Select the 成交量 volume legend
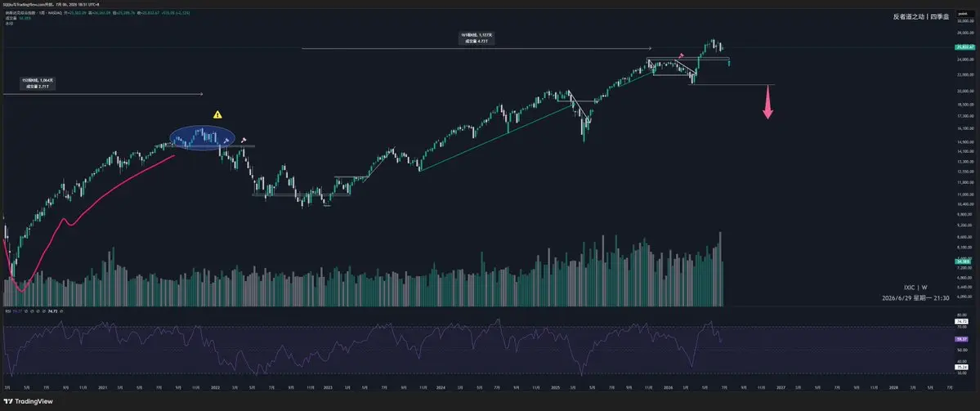The height and width of the screenshot is (411, 980). pyautogui.click(x=17, y=19)
